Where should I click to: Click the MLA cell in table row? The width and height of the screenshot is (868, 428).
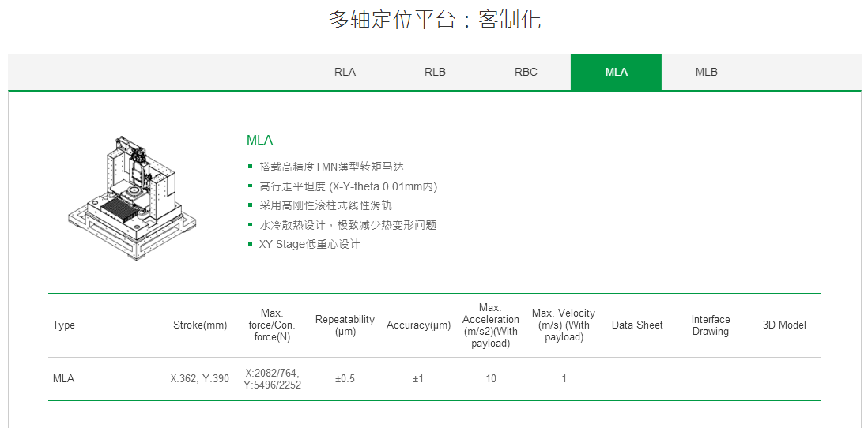(x=64, y=379)
